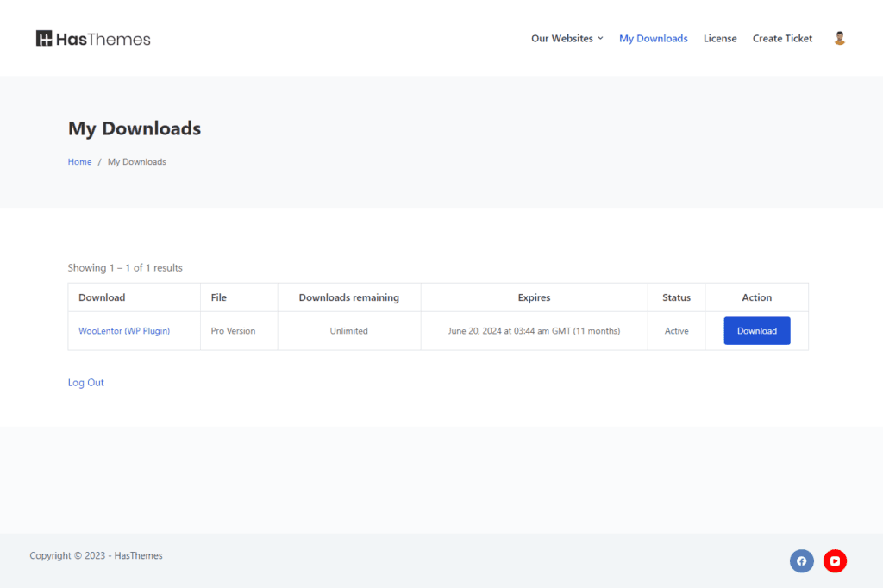Select the Active status cell
Screen dimensions: 883x588
click(676, 331)
